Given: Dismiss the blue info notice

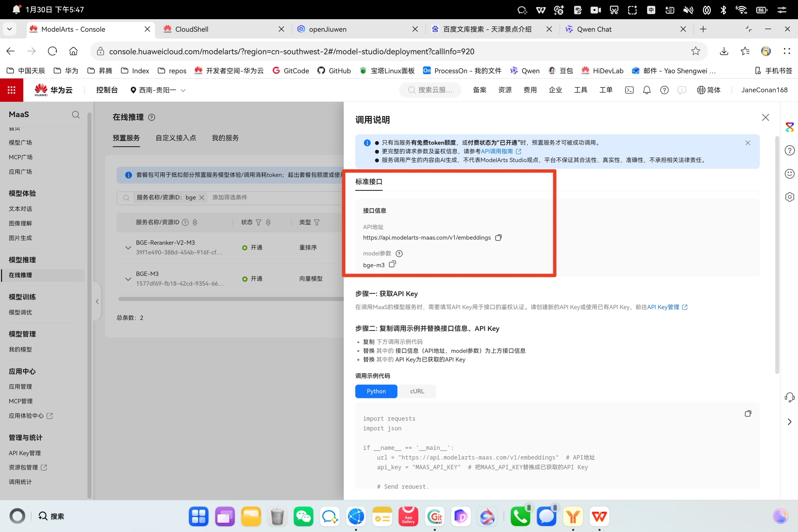Looking at the screenshot, I should point(747,143).
